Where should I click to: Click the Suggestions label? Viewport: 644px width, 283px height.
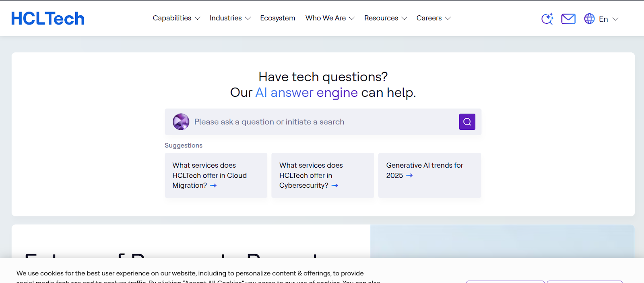[184, 145]
